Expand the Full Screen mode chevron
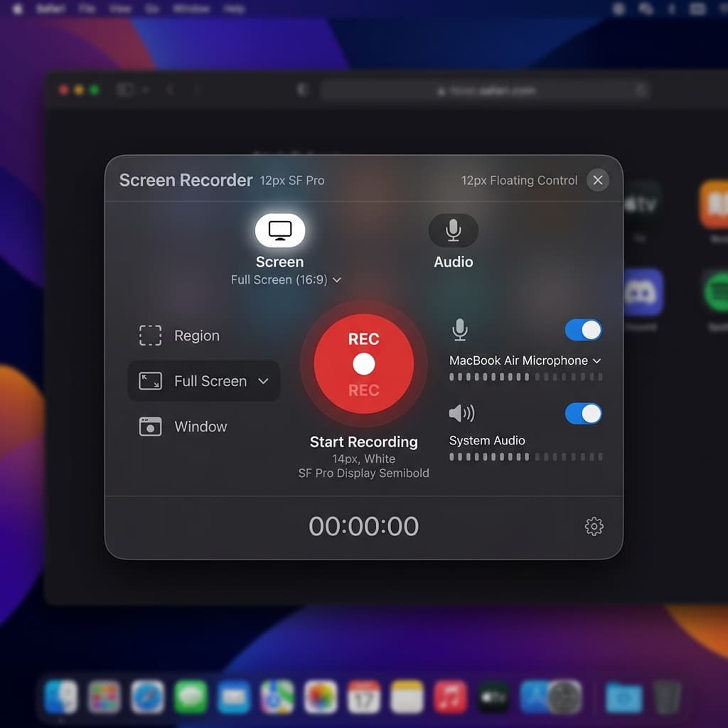The image size is (728, 728). [263, 381]
